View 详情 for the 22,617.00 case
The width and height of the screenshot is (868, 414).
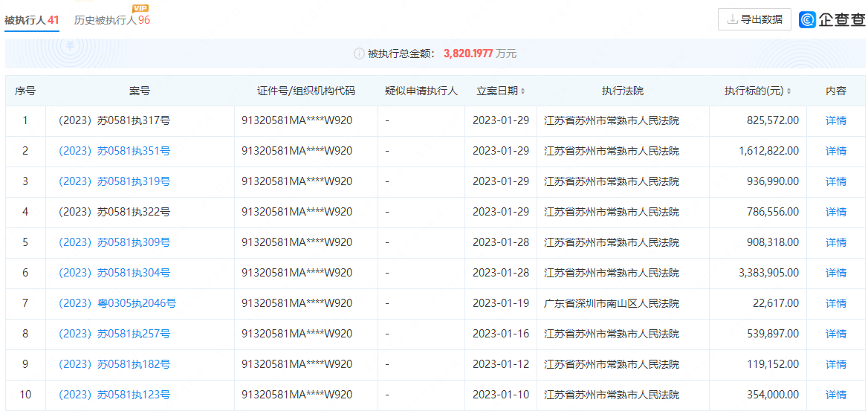(836, 303)
